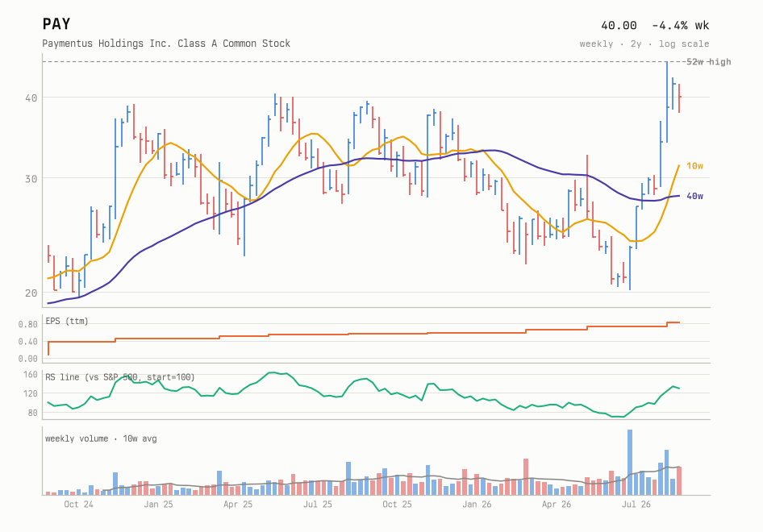The height and width of the screenshot is (532, 763).
Task: Click the 30 price axis label
Action: tap(31, 179)
